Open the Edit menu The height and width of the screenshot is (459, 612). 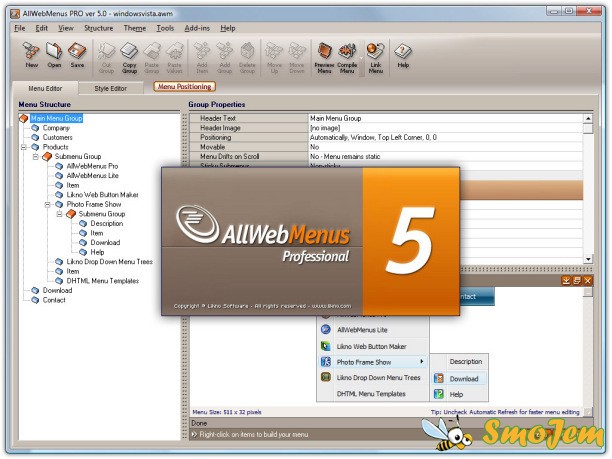coord(41,28)
